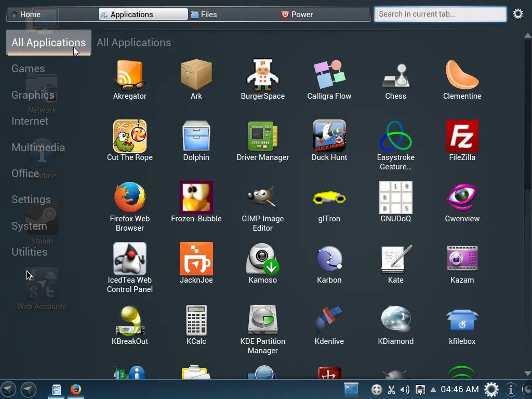This screenshot has width=532, height=399.
Task: Click the scroll-up arrow of the app list
Action: point(528,35)
